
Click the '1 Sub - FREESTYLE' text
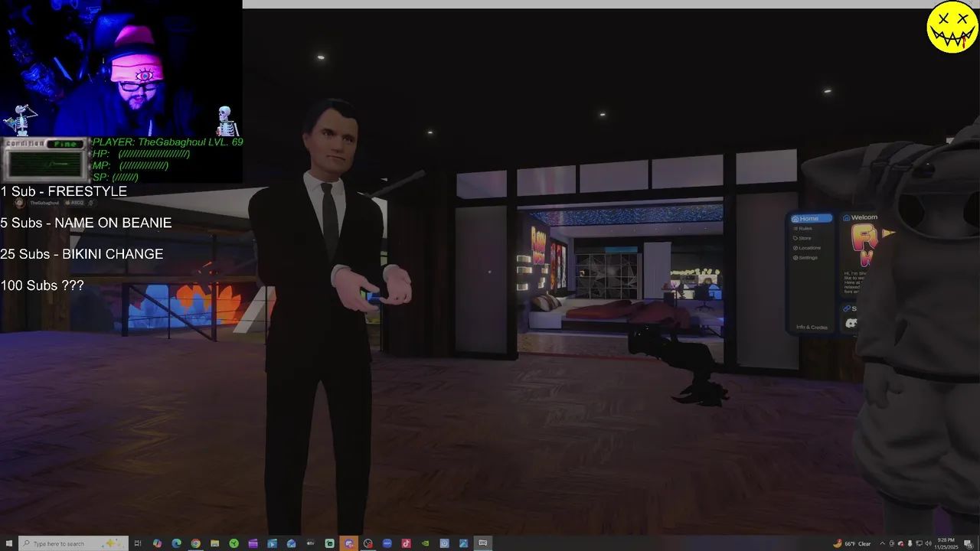[x=64, y=191]
